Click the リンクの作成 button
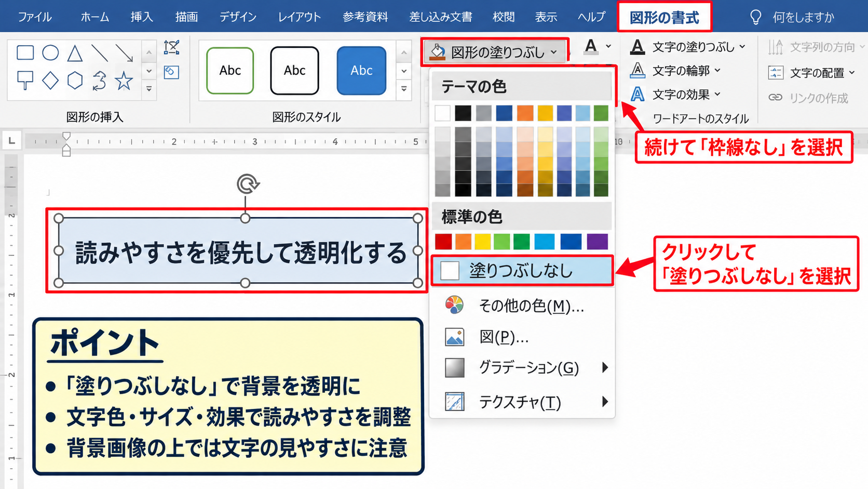868x489 pixels. tap(808, 98)
